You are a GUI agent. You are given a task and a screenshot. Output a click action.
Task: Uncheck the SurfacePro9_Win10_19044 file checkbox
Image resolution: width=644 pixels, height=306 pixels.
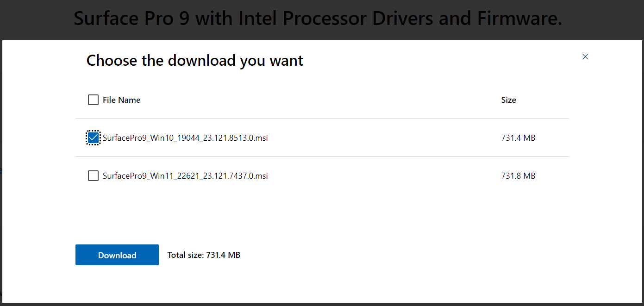pos(93,137)
